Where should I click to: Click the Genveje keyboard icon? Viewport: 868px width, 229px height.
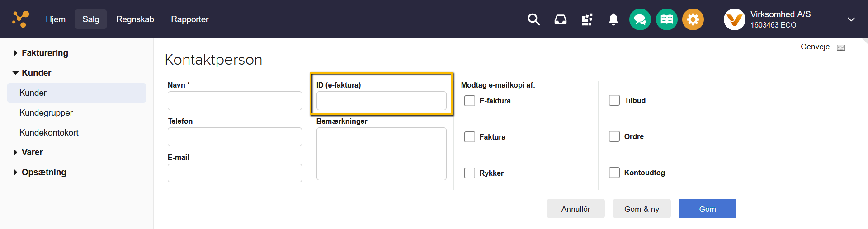point(840,47)
